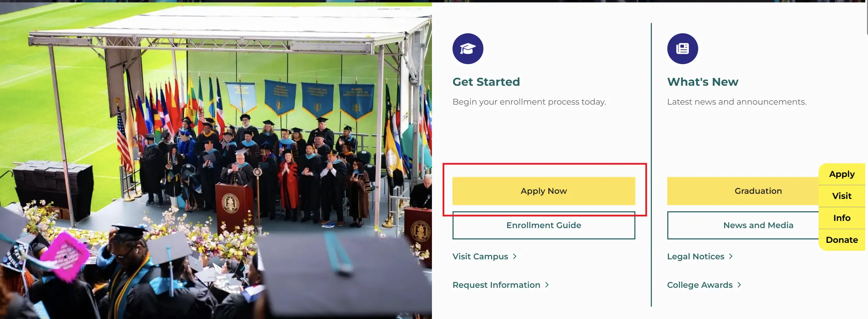Click the newspaper icon above What's New
This screenshot has height=319, width=868.
point(682,49)
